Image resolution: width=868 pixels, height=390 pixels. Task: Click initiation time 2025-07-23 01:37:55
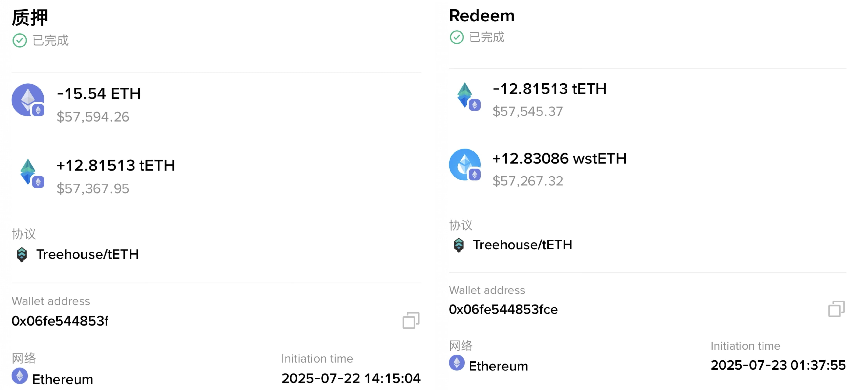[778, 365]
